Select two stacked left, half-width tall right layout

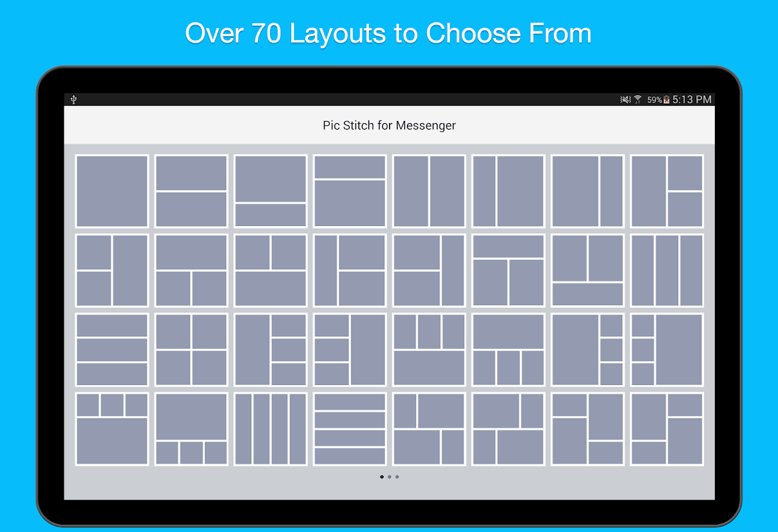112,271
